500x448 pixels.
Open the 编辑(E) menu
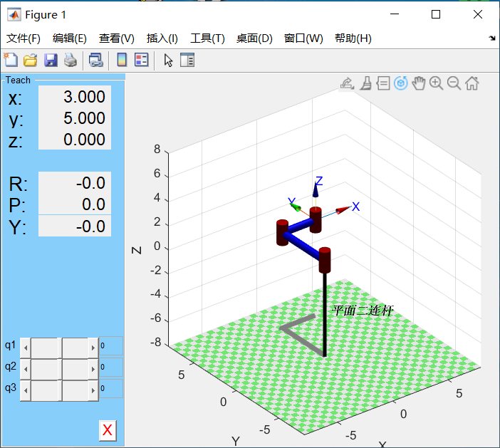(70, 38)
